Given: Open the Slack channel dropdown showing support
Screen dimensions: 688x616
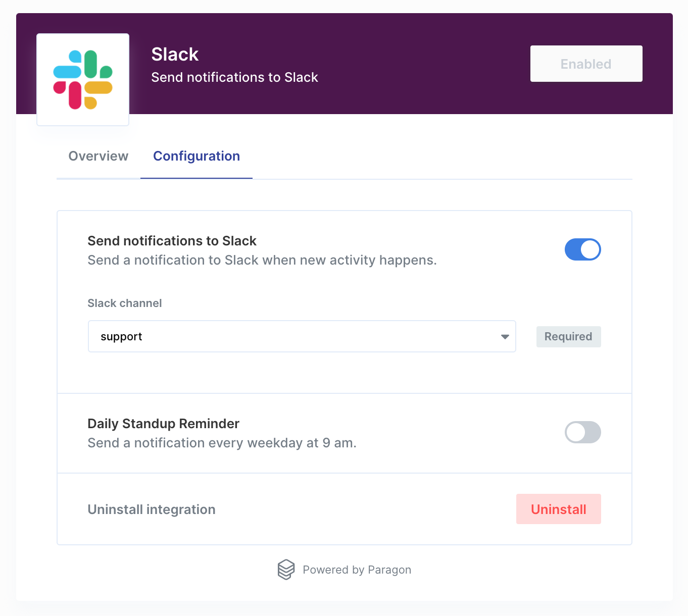Looking at the screenshot, I should tap(302, 336).
